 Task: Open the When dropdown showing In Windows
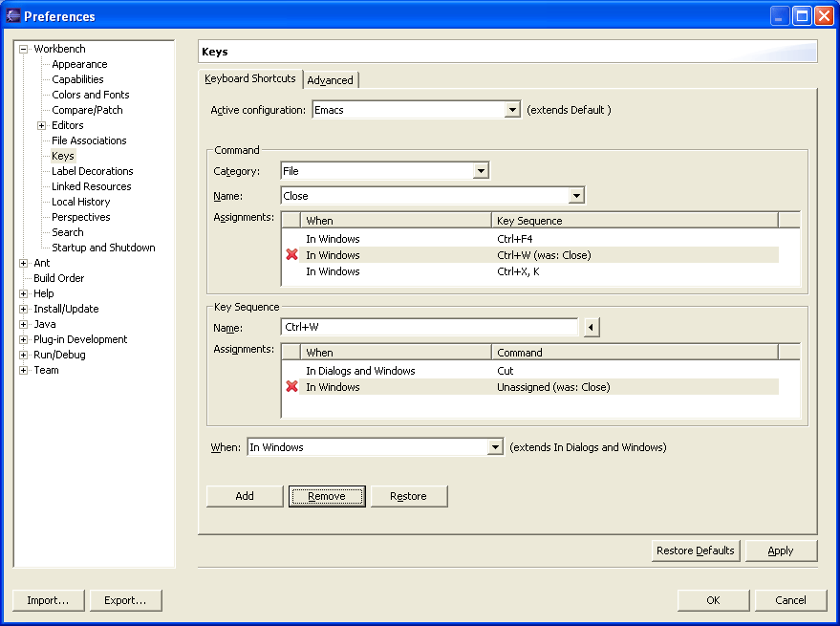pyautogui.click(x=495, y=447)
